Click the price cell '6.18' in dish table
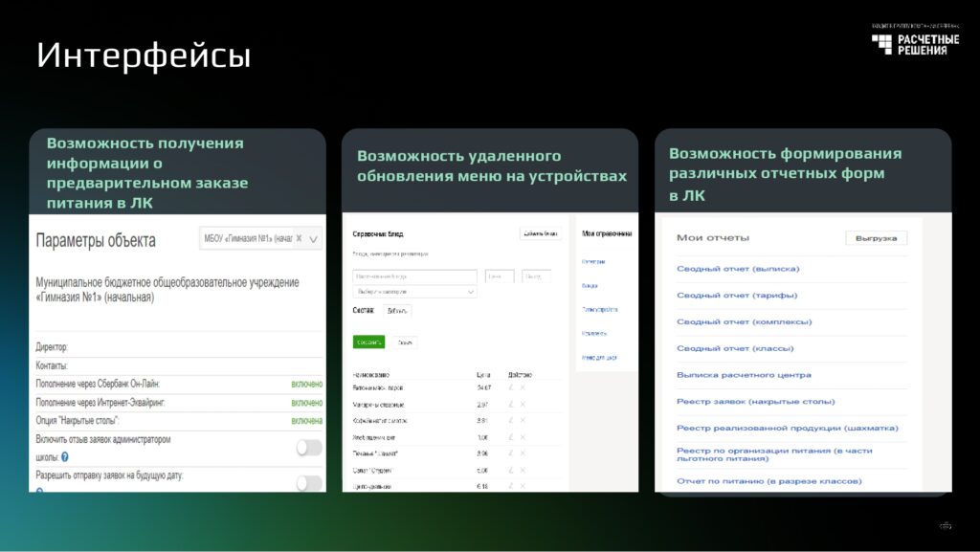 point(482,486)
